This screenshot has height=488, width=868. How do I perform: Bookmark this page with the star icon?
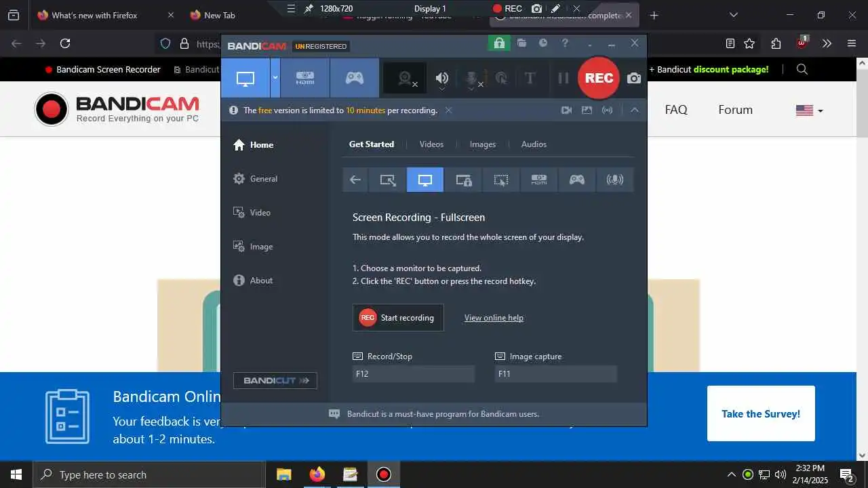(x=749, y=43)
